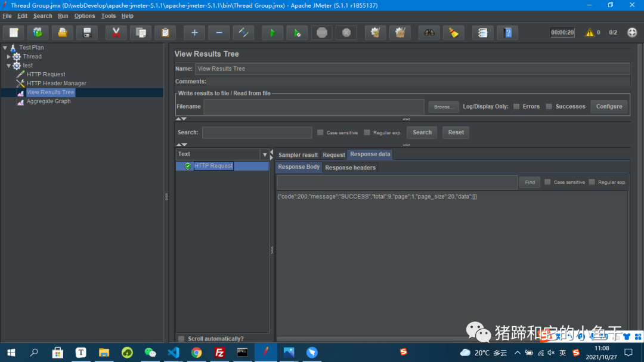This screenshot has width=644, height=362.
Task: Click the New test plan toolbar icon
Action: [14, 32]
